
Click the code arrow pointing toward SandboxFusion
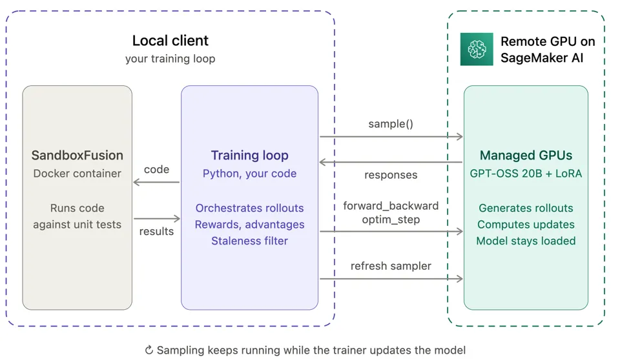tap(156, 182)
